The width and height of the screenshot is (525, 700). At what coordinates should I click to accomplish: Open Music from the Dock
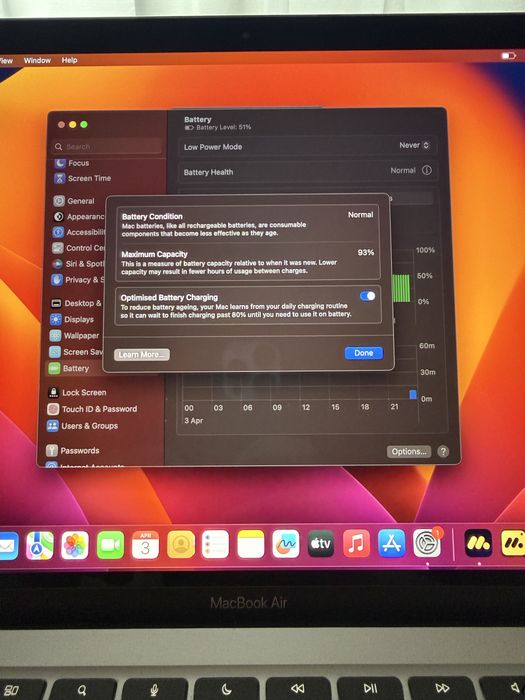[356, 543]
